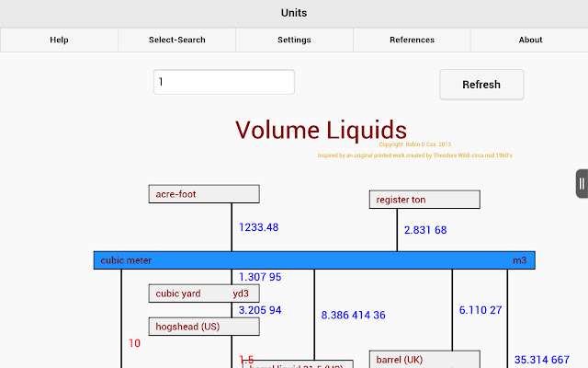Open the Settings tab
Screen dimensions: 588x368
(294, 40)
